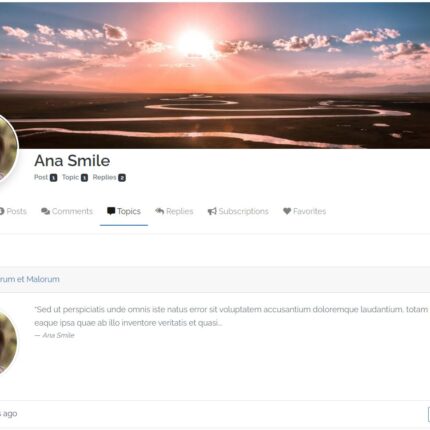Click the "Sed ut perspiciatis" excerpt text
Viewport: 430px width, 430px height.
coord(231,316)
